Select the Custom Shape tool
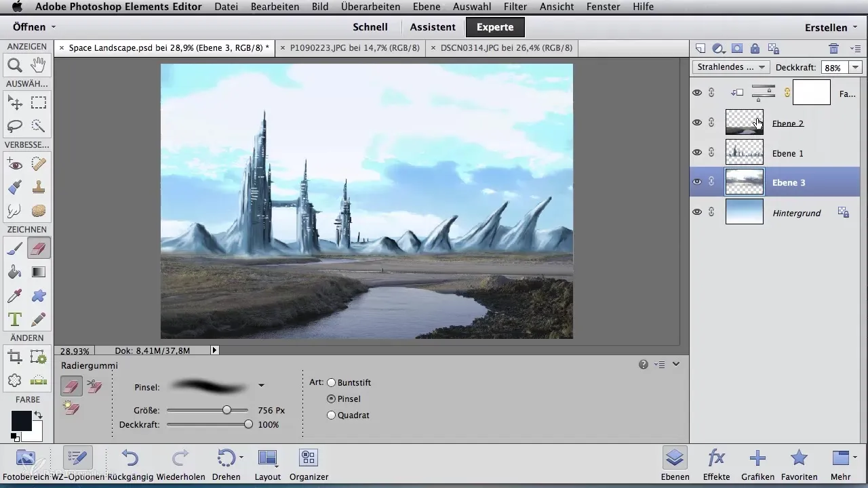This screenshot has width=868, height=488. [39, 296]
